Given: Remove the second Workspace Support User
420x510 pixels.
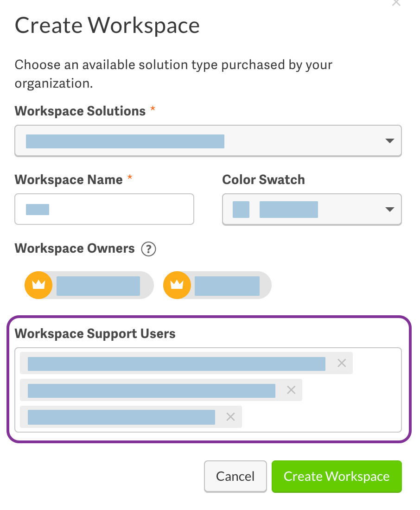Looking at the screenshot, I should click(x=291, y=390).
